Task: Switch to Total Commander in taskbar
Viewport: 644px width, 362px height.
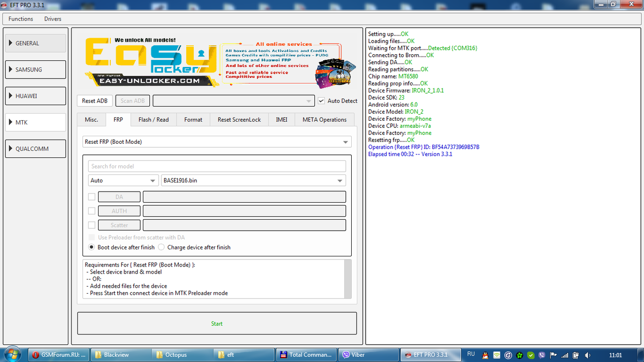Action: point(306,354)
